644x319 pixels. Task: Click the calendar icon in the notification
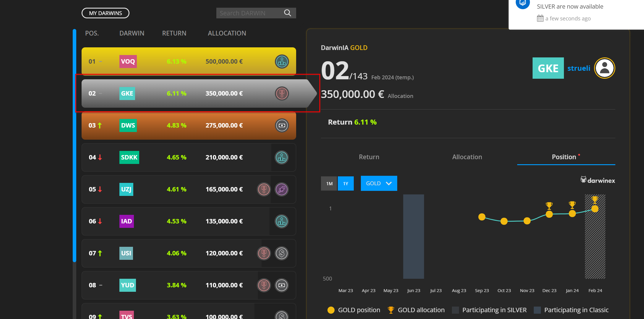pos(540,18)
